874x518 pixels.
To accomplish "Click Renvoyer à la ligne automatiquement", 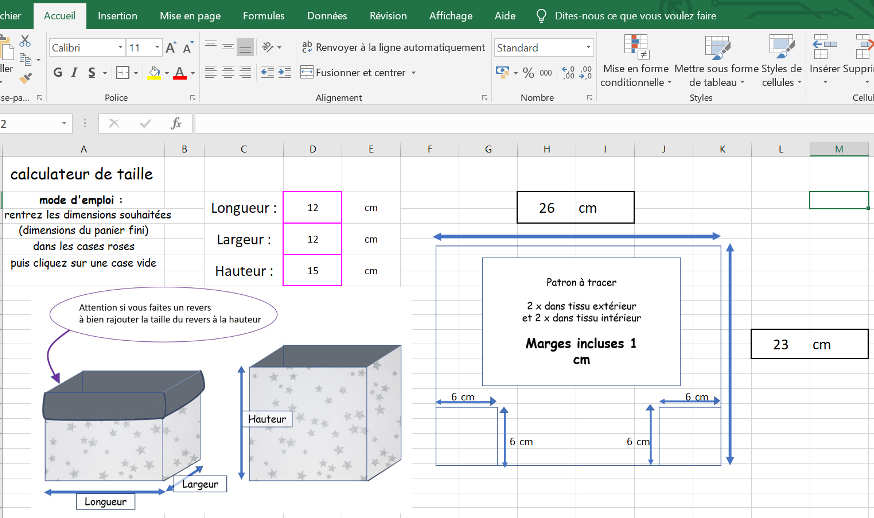I will (x=392, y=48).
